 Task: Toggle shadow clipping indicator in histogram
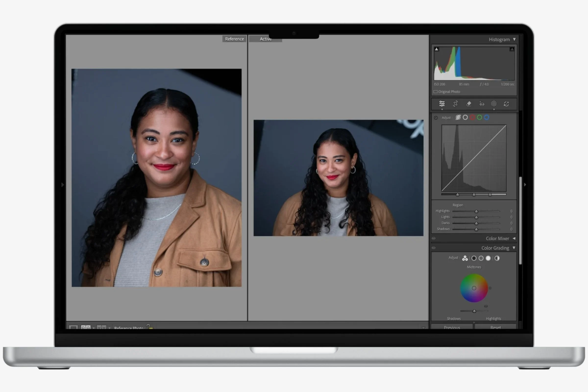coord(437,49)
